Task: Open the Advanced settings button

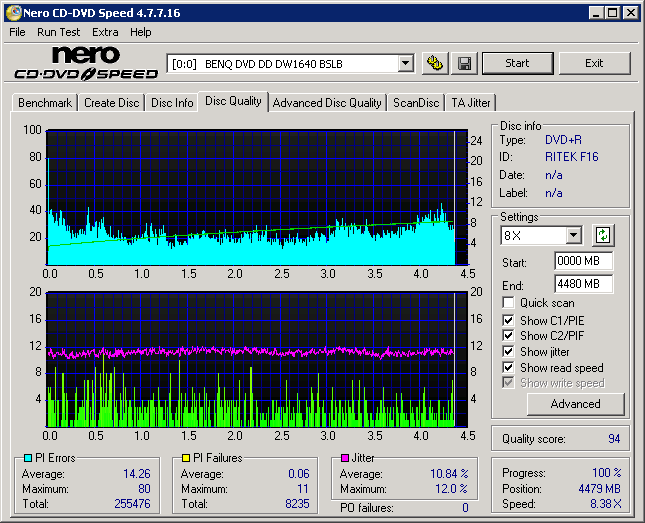Action: pos(575,404)
